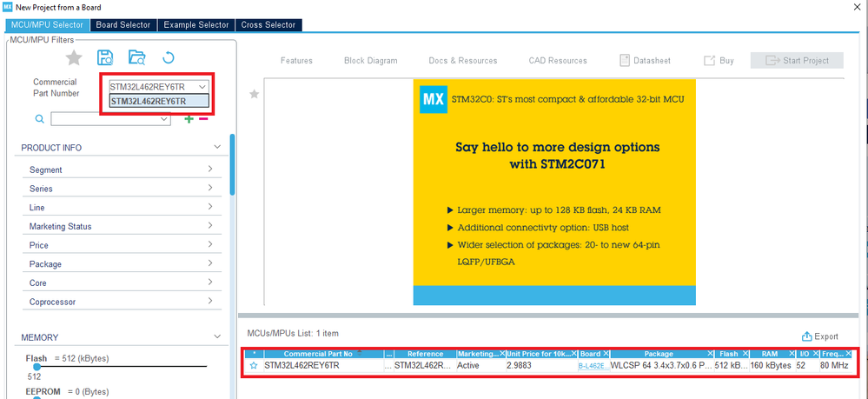Expand the Package filter
This screenshot has height=399, width=868.
[210, 263]
